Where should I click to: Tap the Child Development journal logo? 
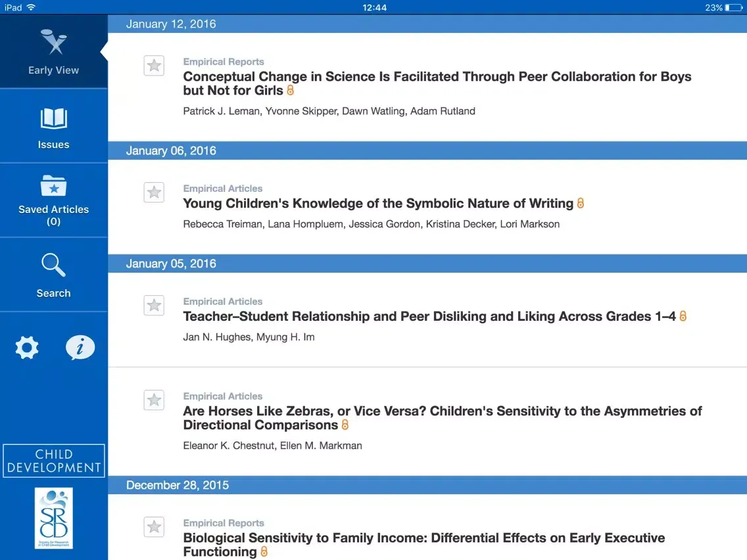(54, 461)
